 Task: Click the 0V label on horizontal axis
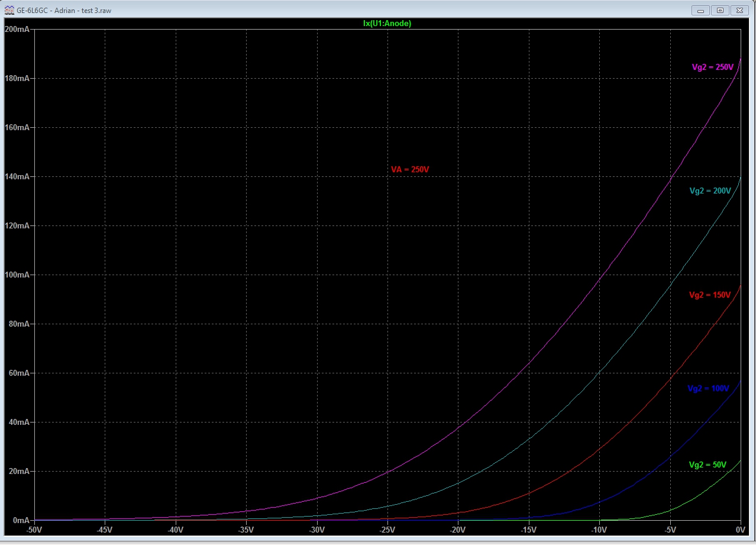tap(740, 530)
